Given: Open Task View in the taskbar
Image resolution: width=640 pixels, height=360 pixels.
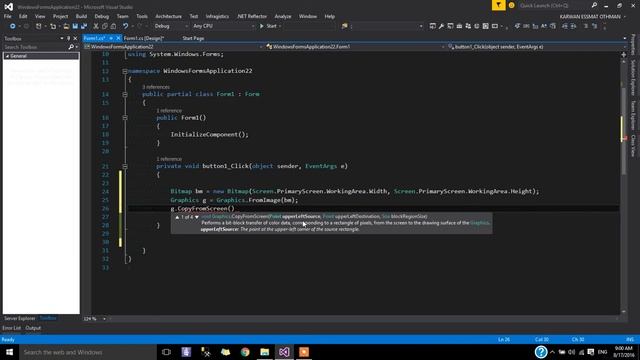Looking at the screenshot, I should click(x=166, y=352).
